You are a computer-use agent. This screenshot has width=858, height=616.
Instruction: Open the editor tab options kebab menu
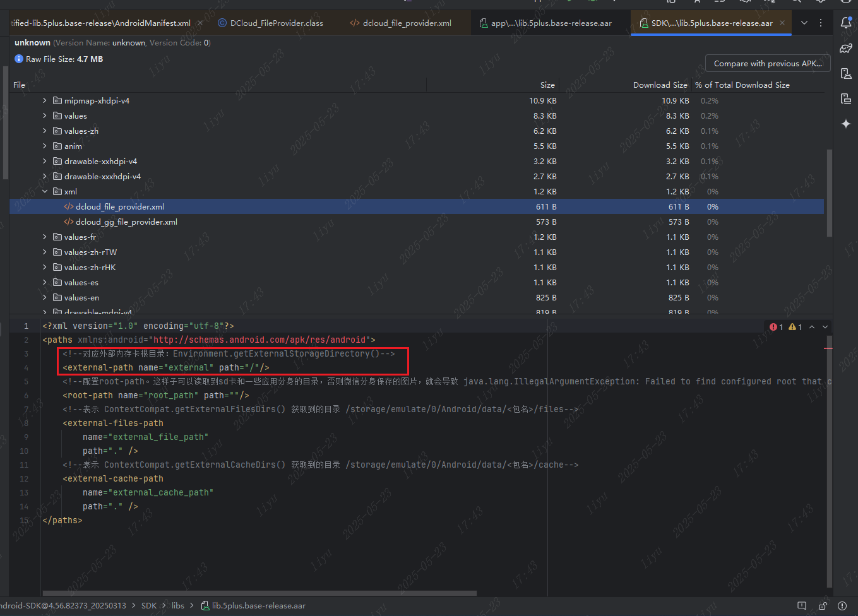click(x=821, y=23)
